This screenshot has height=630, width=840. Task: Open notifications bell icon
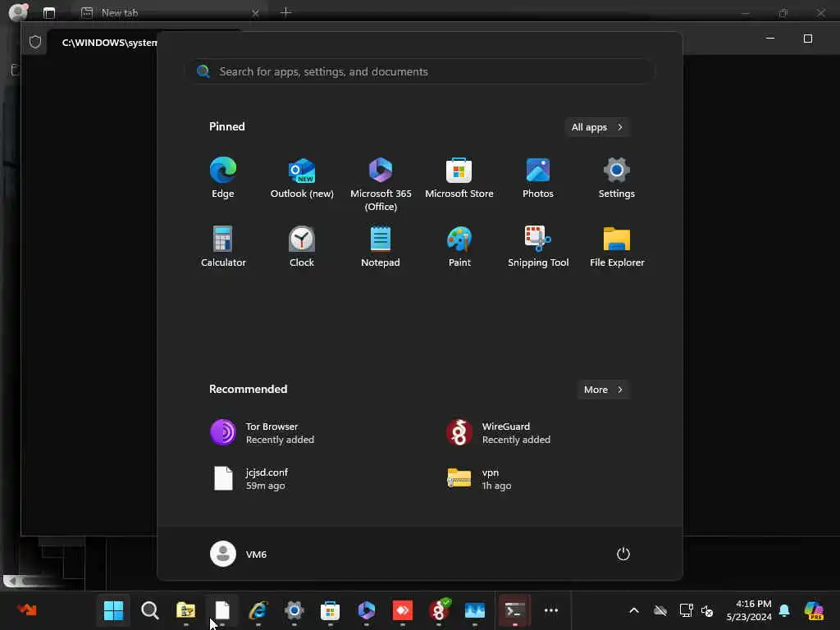(784, 610)
